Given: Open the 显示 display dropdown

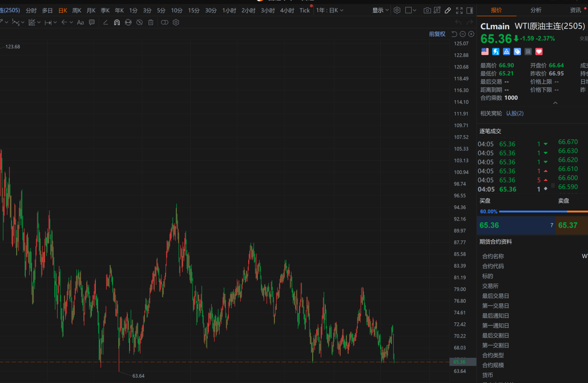Looking at the screenshot, I should coord(380,10).
